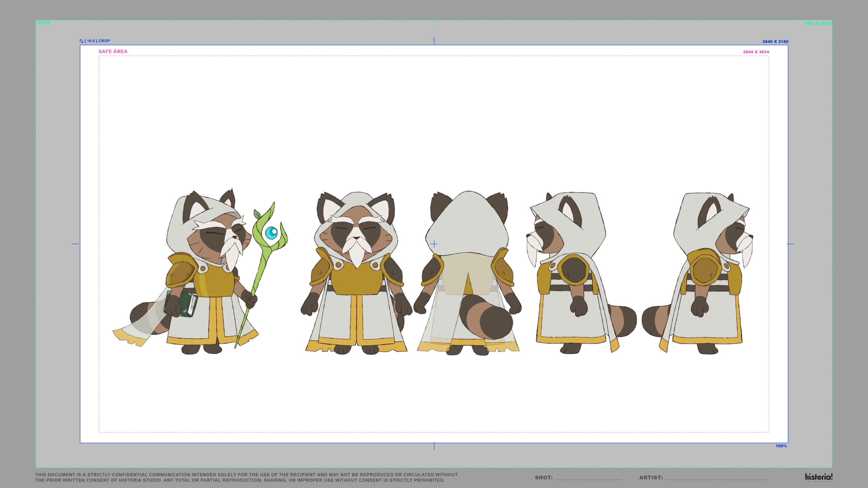Click the green BLEED label
This screenshot has height=488, width=868.
point(43,23)
